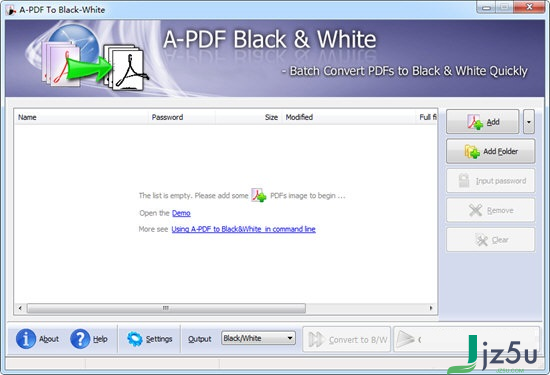550x375 pixels.
Task: Click the horizontal scrollbar thumb
Action: [166, 308]
